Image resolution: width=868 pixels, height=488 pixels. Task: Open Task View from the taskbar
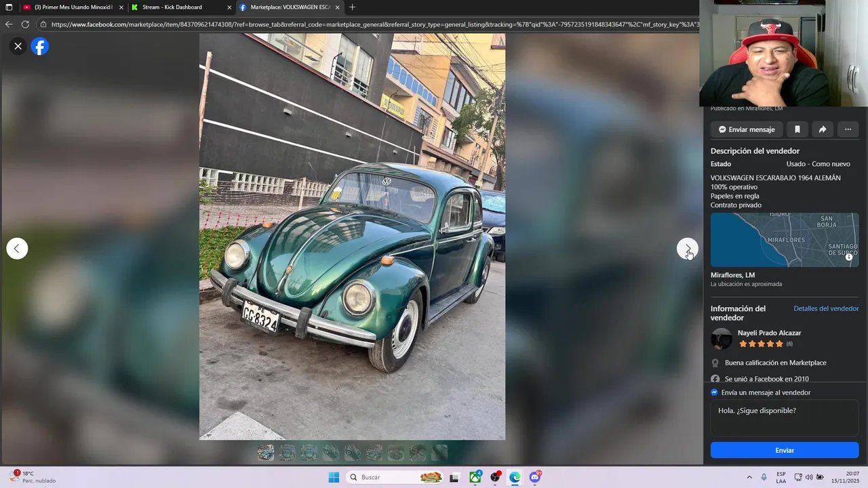click(x=454, y=477)
